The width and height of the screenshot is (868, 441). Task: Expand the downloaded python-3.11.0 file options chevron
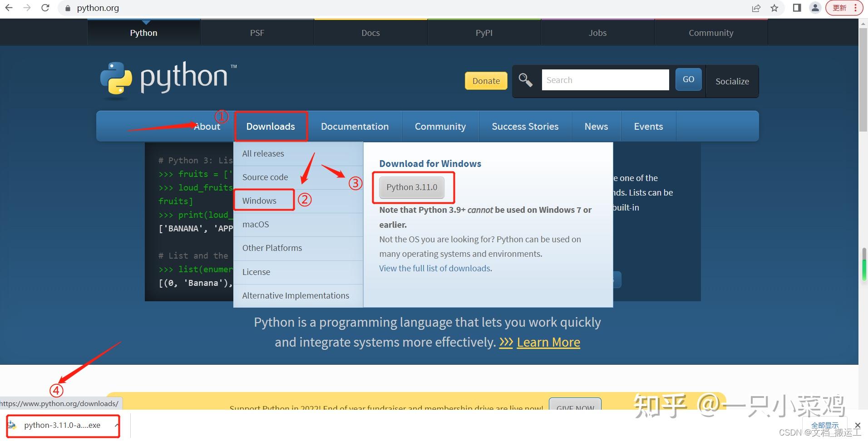pos(116,425)
